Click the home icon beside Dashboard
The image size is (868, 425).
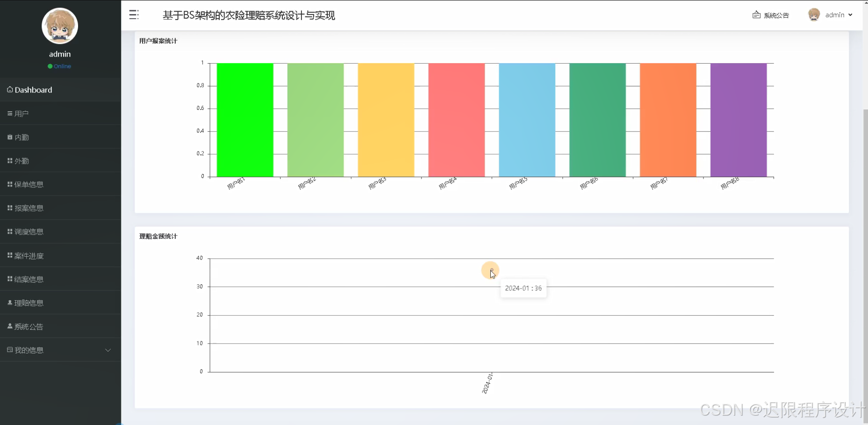coord(10,89)
